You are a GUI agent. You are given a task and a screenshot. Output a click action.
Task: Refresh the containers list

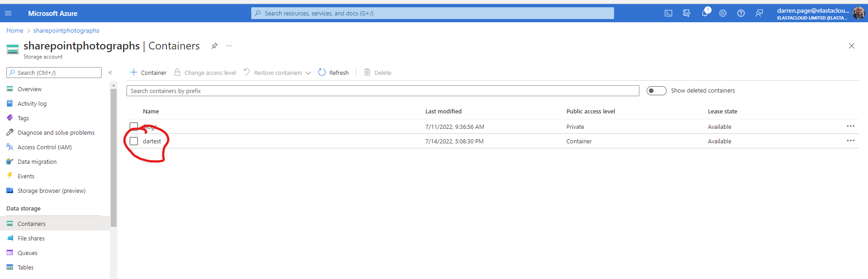pos(333,73)
